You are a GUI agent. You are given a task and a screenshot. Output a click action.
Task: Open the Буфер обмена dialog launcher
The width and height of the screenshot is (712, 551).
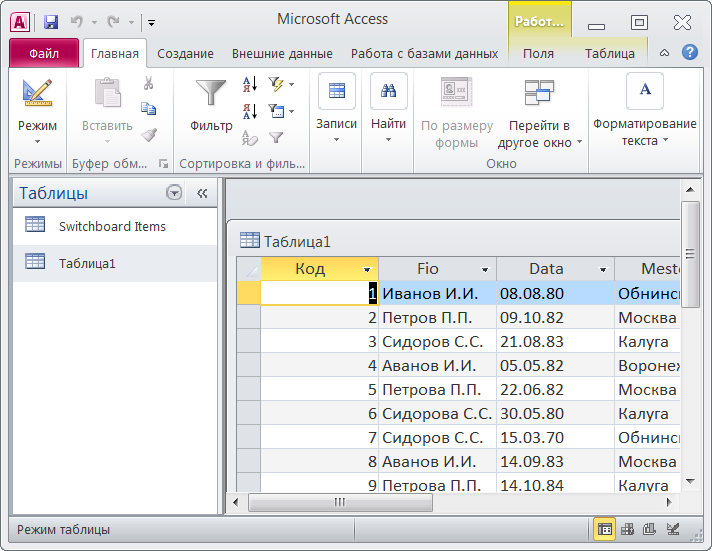[163, 164]
